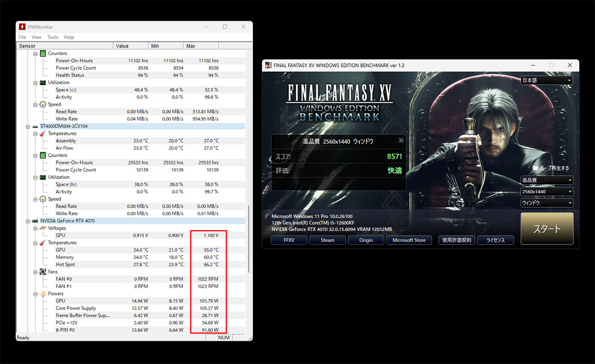Collapse the Voltages group minus box

pyautogui.click(x=36, y=228)
